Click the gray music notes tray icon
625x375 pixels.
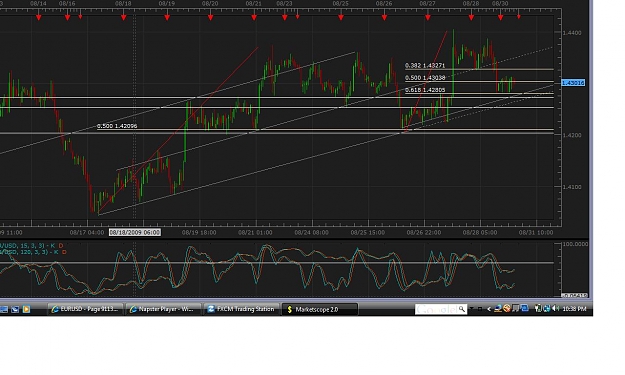pyautogui.click(x=516, y=308)
